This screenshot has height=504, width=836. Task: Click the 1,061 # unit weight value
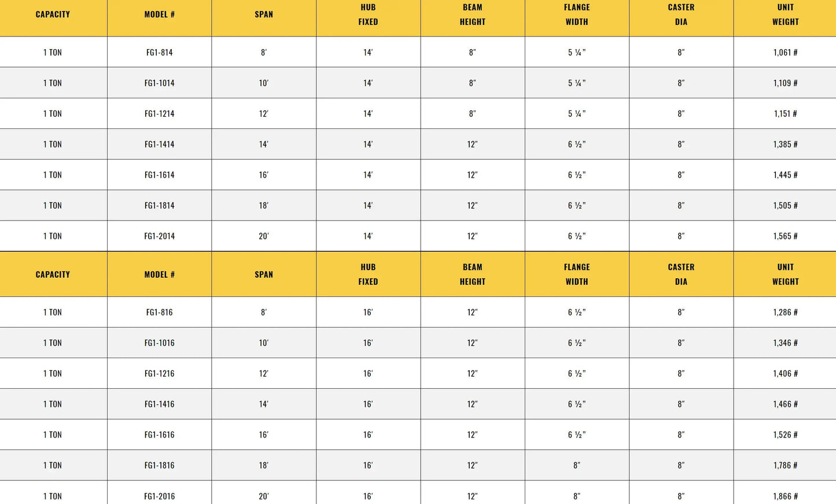785,53
